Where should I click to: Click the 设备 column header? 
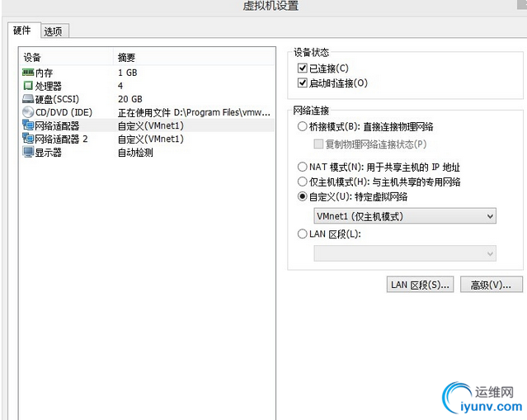coord(32,58)
